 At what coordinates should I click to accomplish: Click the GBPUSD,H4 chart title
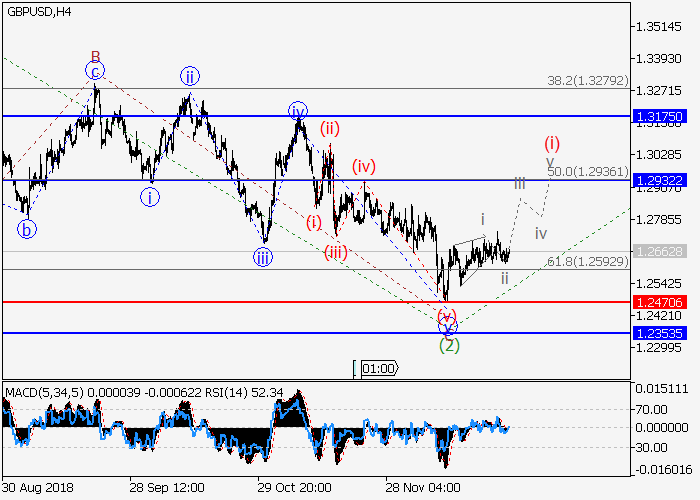pyautogui.click(x=39, y=12)
